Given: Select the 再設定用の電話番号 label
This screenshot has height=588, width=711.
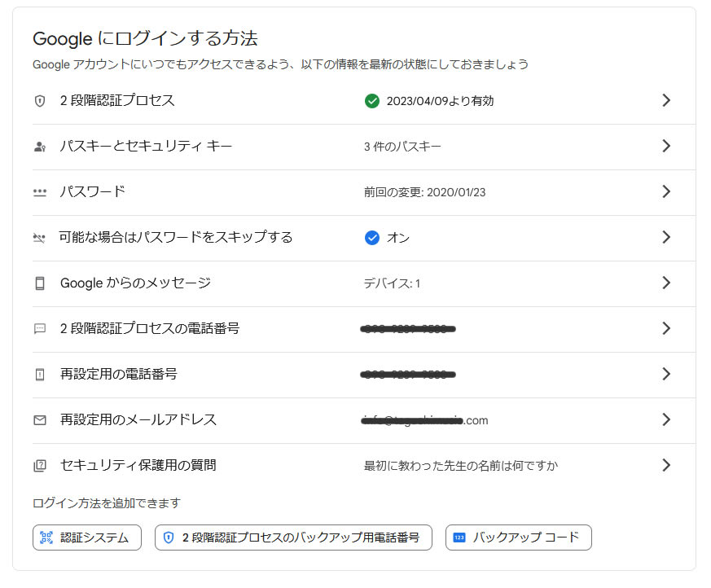Looking at the screenshot, I should click(x=119, y=374).
